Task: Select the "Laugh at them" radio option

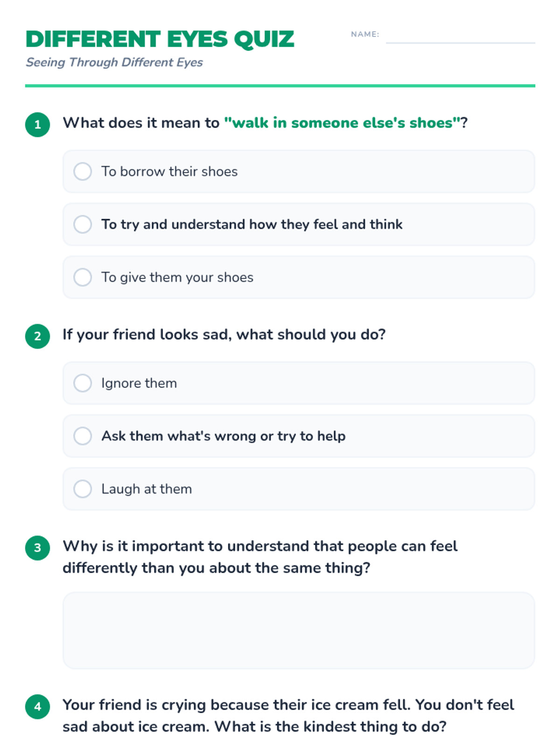Action: pos(83,489)
